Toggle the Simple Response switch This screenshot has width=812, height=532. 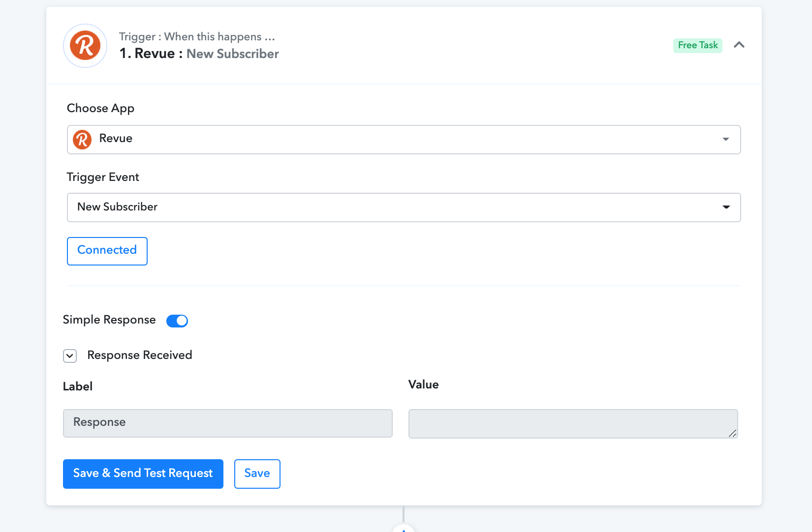click(x=177, y=321)
